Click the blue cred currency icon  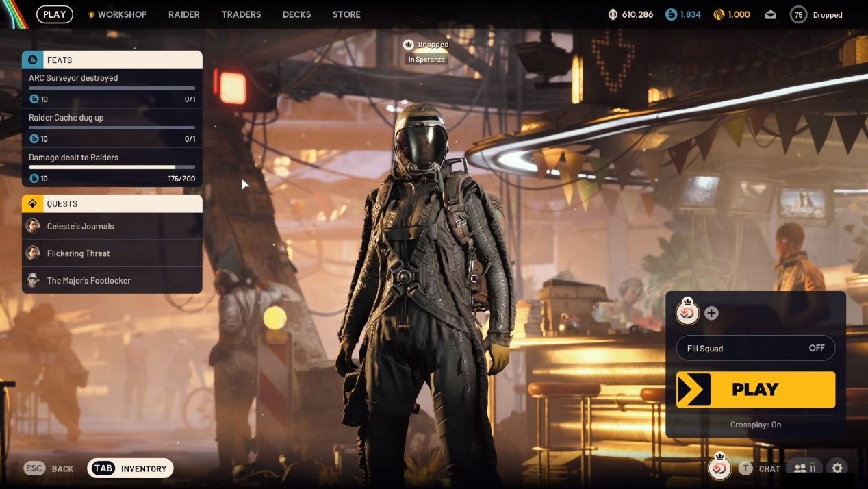(x=672, y=14)
